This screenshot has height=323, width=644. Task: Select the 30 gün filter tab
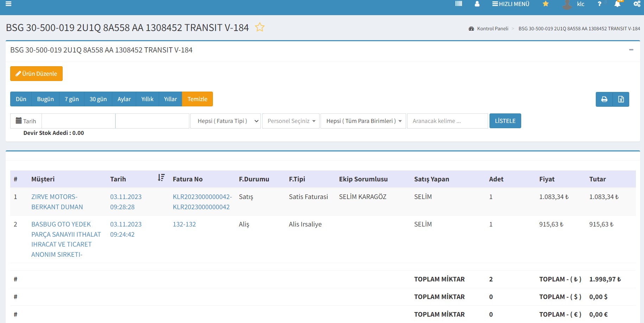point(98,99)
